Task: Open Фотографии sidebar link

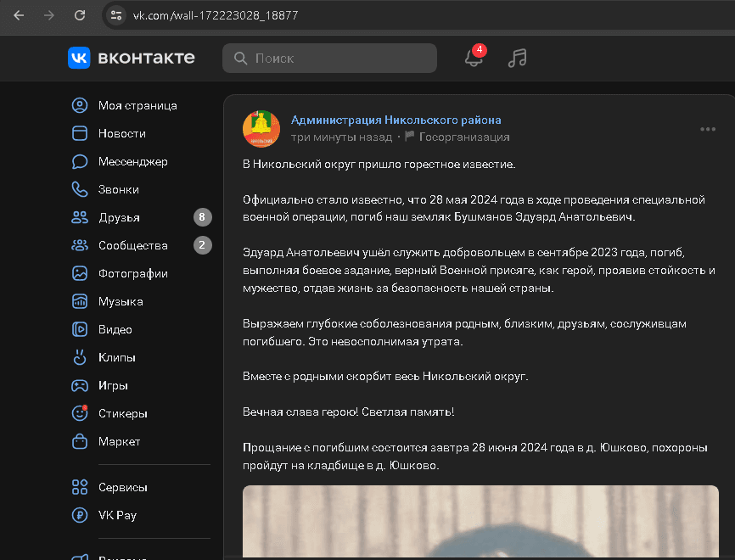Action: 133,274
